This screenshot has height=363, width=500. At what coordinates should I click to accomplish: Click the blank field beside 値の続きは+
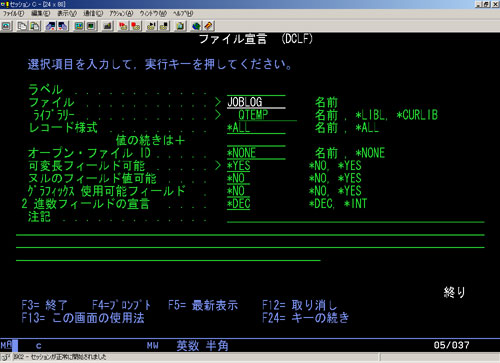point(256,140)
